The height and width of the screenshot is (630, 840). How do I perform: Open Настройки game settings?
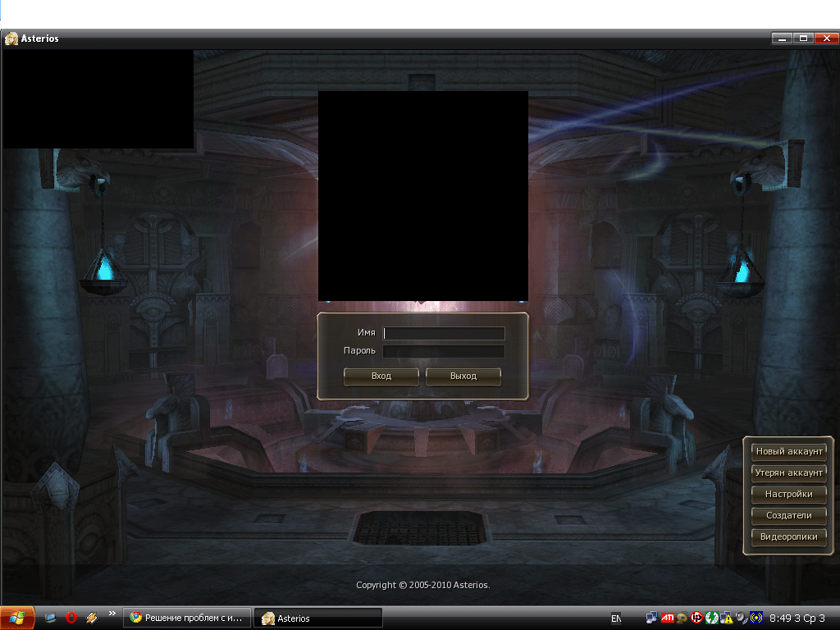click(x=788, y=494)
